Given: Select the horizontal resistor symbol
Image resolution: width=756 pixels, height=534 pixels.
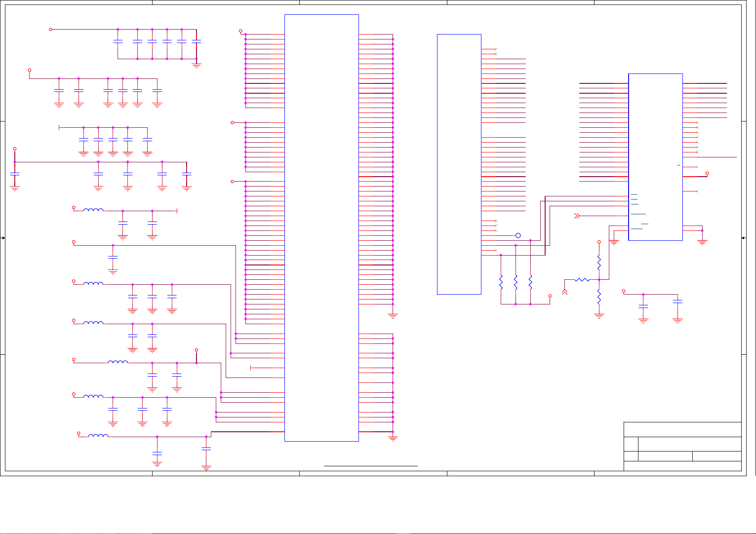Looking at the screenshot, I should pyautogui.click(x=582, y=280).
